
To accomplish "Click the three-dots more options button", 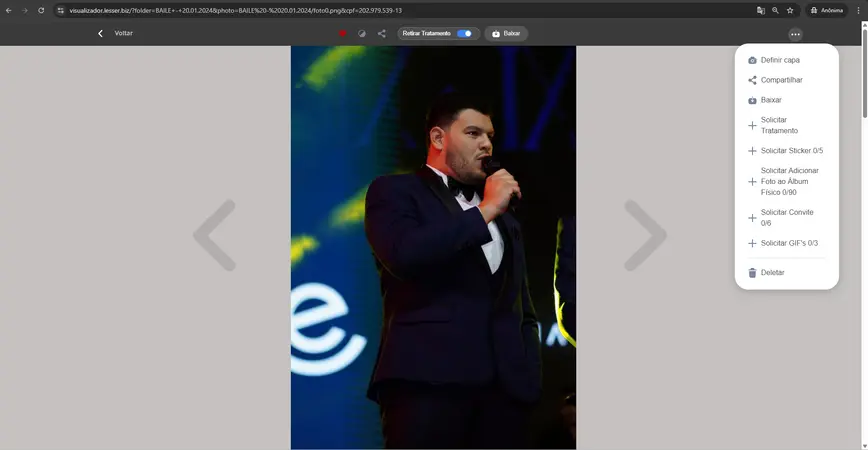I will pos(795,34).
